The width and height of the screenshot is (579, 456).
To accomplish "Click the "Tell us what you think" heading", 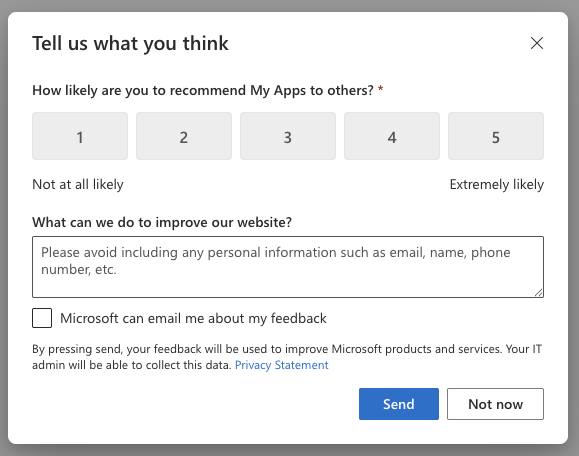I will point(130,44).
